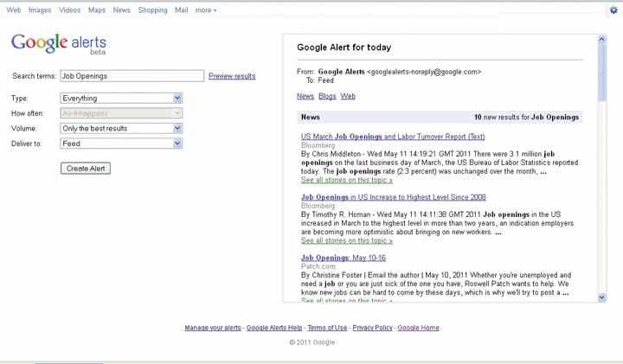Click the Preview results link
623x364 pixels.
[232, 76]
